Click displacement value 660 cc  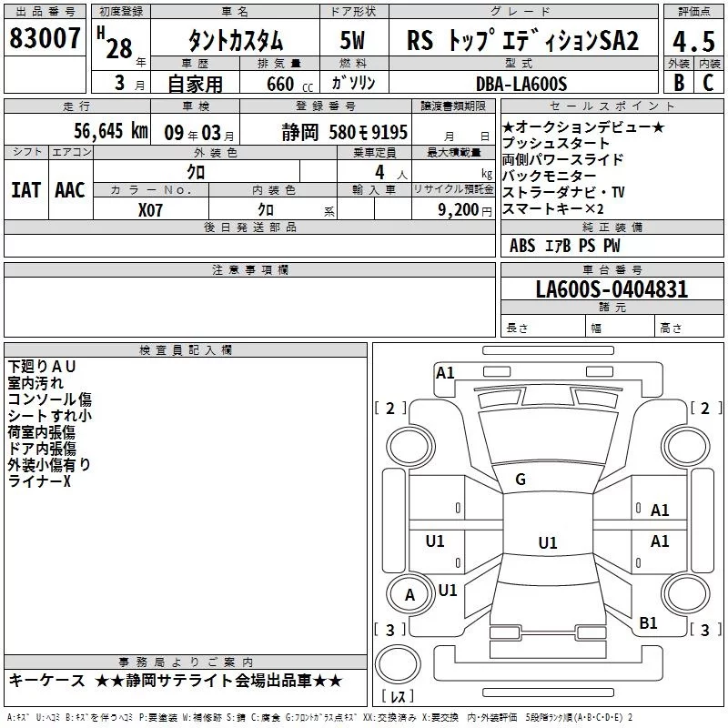point(289,85)
